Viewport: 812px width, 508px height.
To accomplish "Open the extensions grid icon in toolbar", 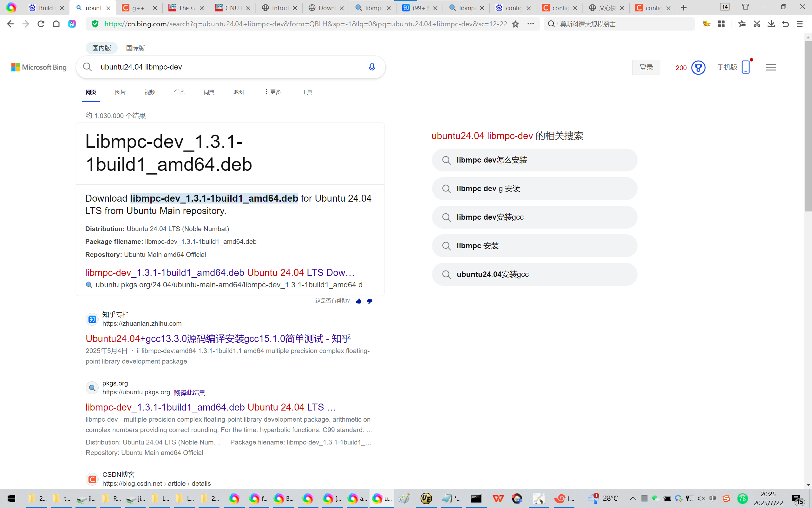I will click(x=721, y=24).
